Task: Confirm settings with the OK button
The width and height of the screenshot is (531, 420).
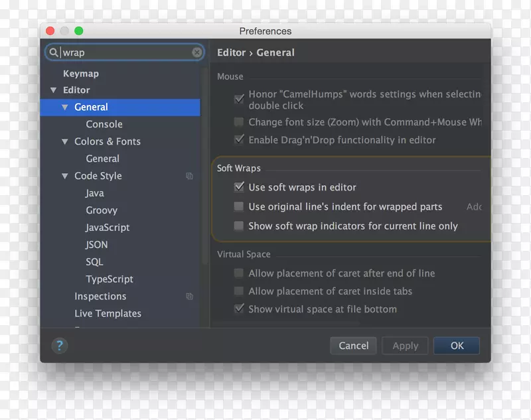Action: coord(456,346)
